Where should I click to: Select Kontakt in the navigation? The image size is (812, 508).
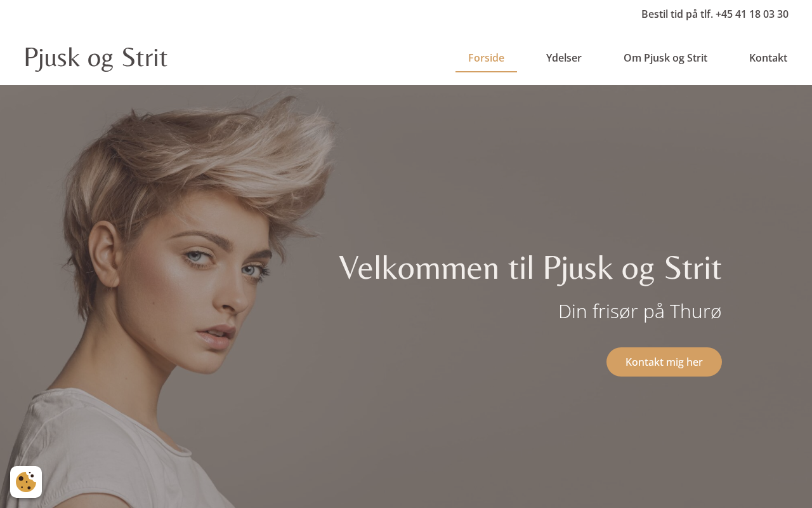[768, 58]
